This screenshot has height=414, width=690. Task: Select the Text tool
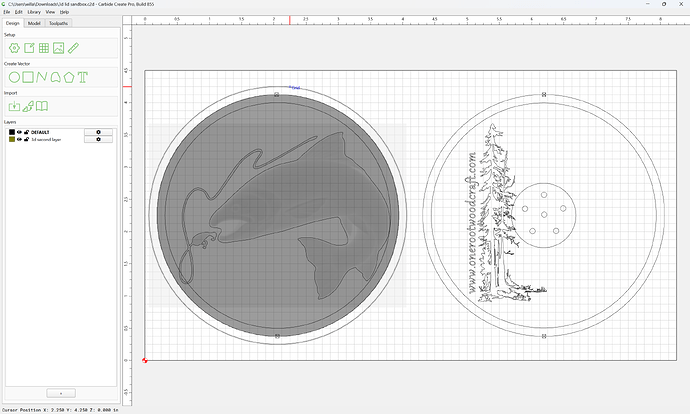(x=83, y=77)
